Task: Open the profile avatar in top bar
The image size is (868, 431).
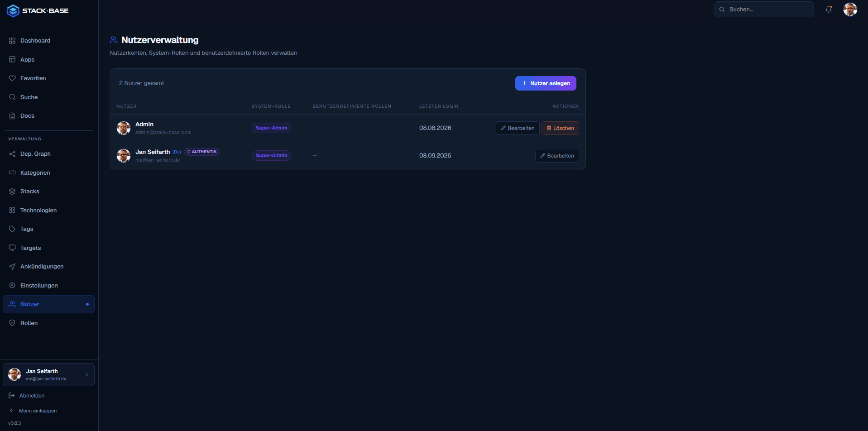Action: click(850, 9)
